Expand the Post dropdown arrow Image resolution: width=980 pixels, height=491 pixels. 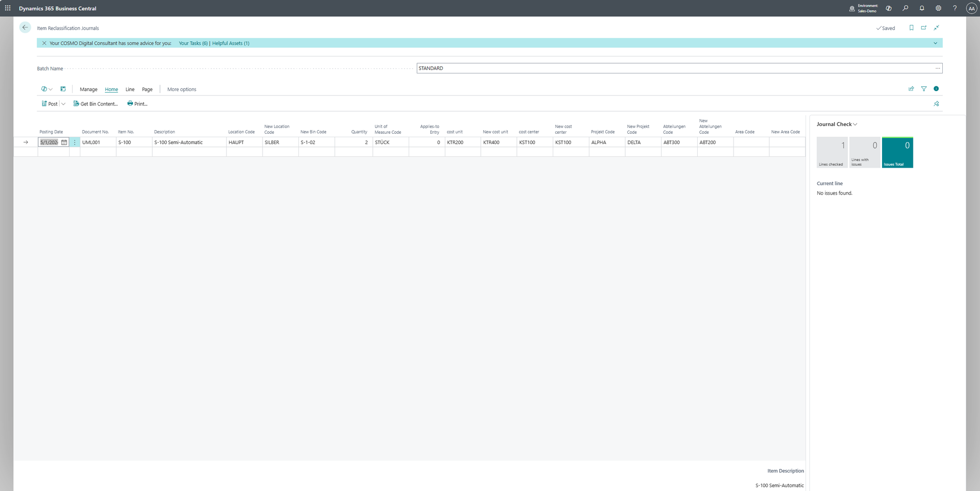pos(63,104)
